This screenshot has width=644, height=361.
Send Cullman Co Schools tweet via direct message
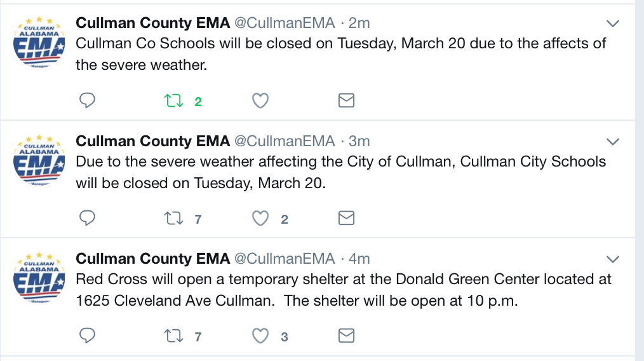tap(346, 100)
